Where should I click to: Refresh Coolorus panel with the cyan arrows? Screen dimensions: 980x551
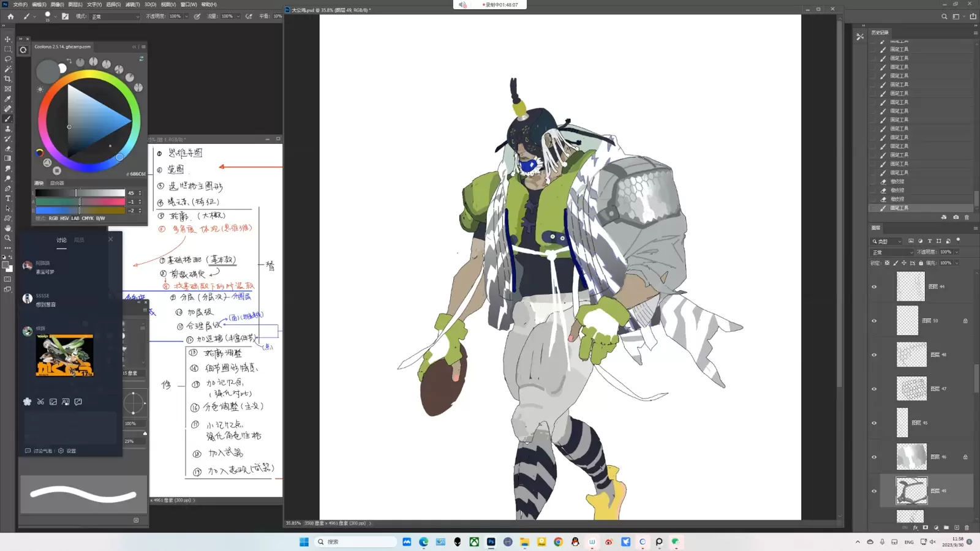(x=141, y=59)
